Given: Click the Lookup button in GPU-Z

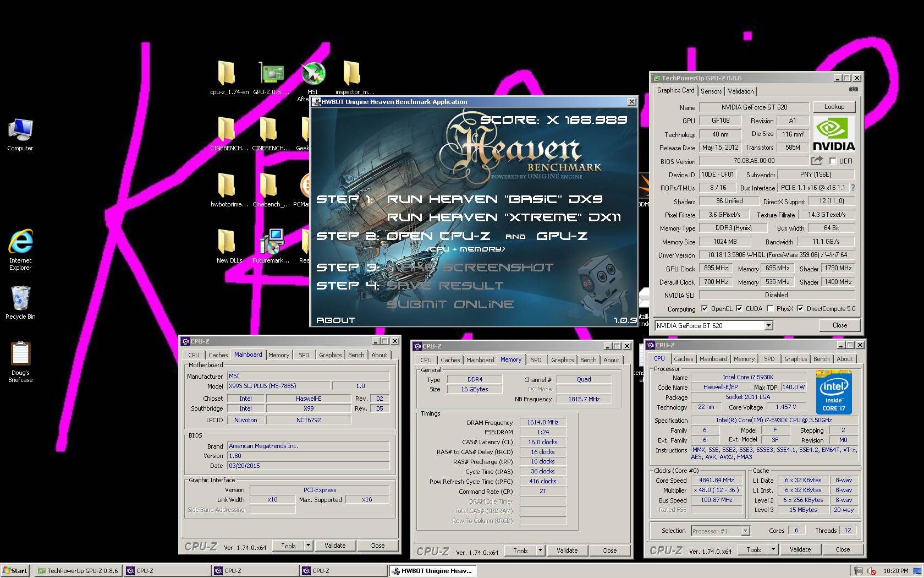Looking at the screenshot, I should [x=834, y=107].
